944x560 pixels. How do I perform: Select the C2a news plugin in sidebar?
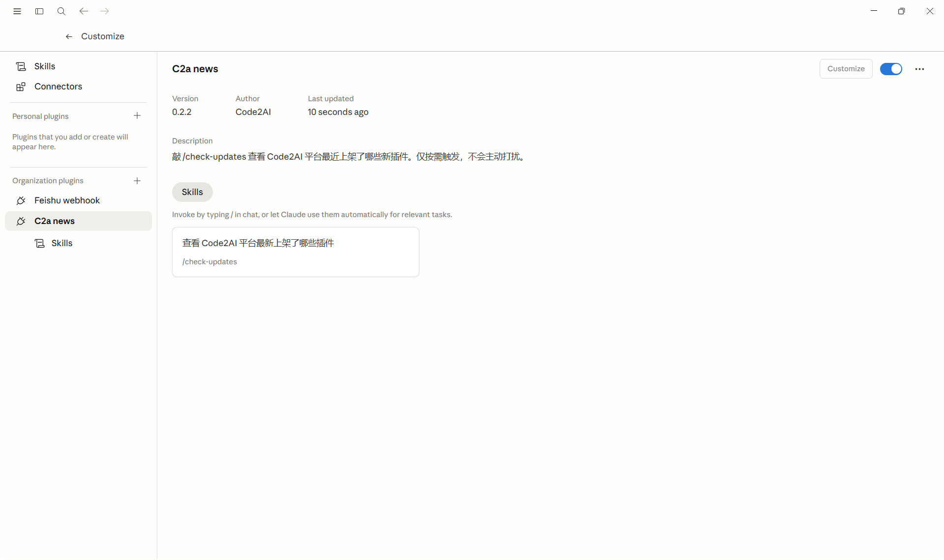coord(79,221)
